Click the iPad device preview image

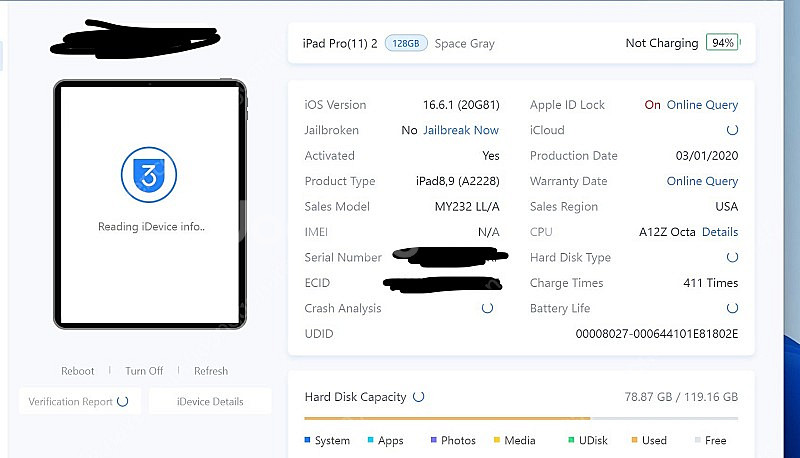coord(150,204)
